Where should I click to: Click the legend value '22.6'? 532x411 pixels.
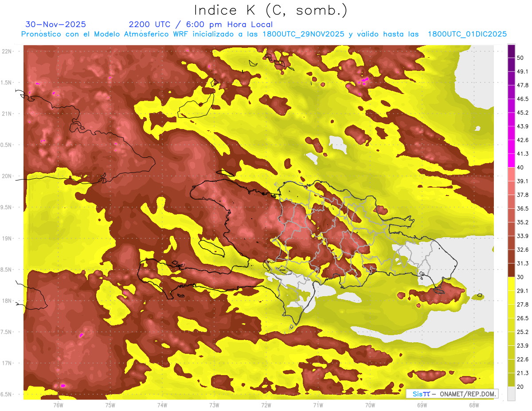point(523,359)
